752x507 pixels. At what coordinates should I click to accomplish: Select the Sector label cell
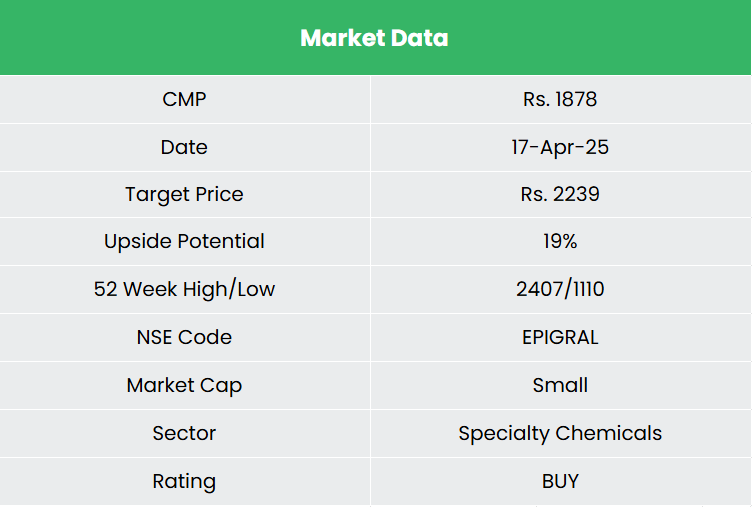click(184, 433)
